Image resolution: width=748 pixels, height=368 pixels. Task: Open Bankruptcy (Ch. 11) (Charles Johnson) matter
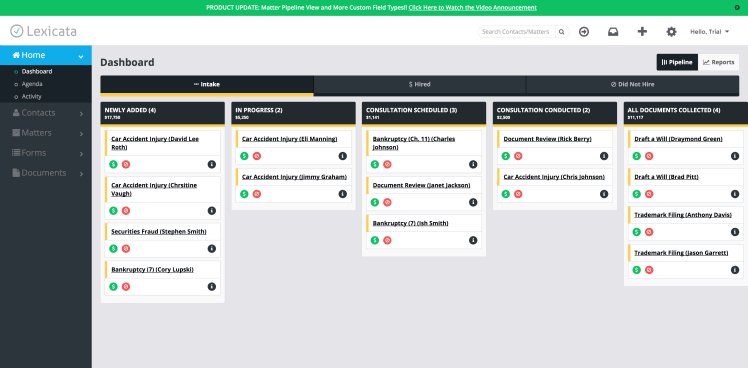[x=414, y=143]
